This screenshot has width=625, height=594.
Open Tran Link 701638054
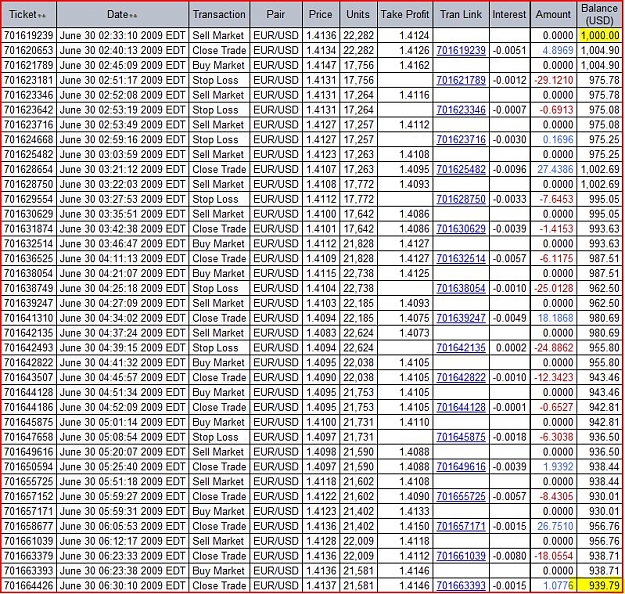461,288
